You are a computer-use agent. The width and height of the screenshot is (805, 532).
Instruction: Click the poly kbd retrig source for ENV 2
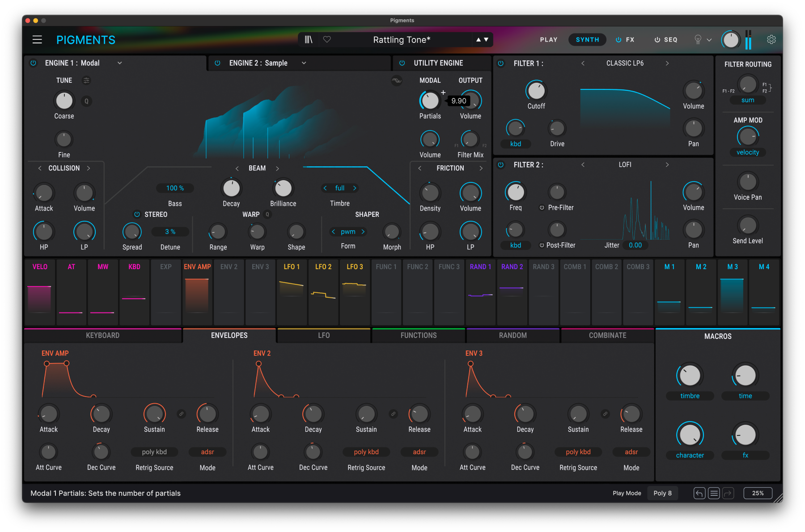(x=366, y=452)
